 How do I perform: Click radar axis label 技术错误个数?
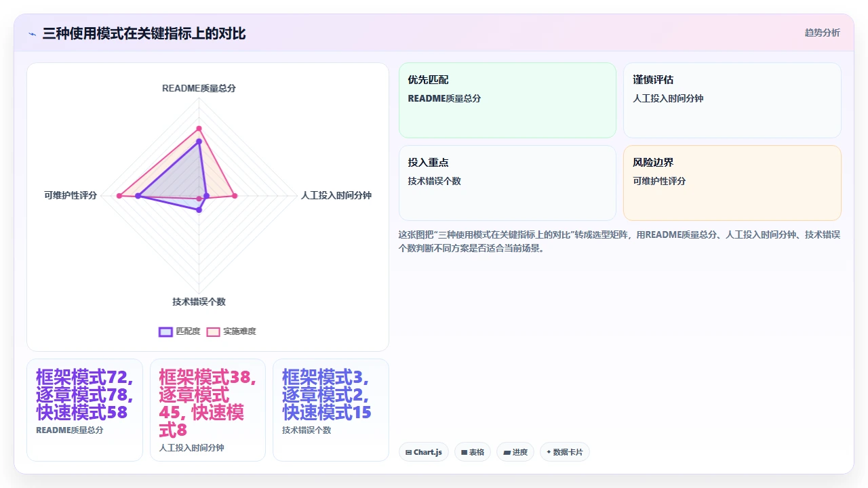[x=199, y=302]
